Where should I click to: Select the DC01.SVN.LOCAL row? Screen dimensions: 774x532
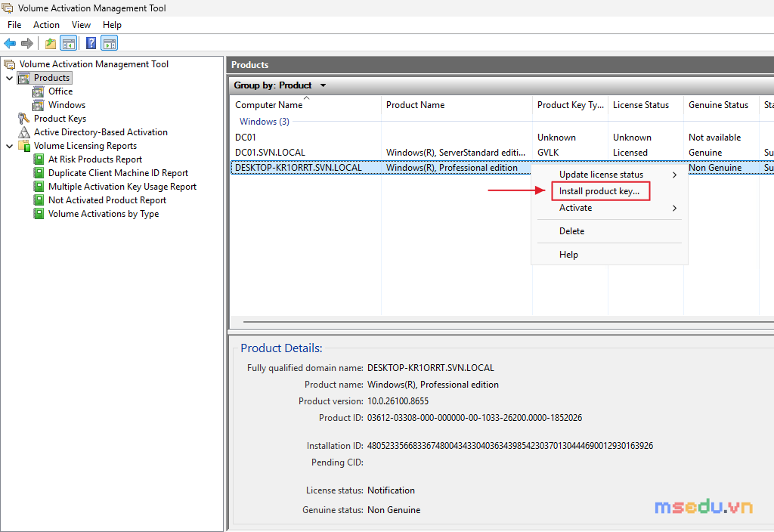502,153
